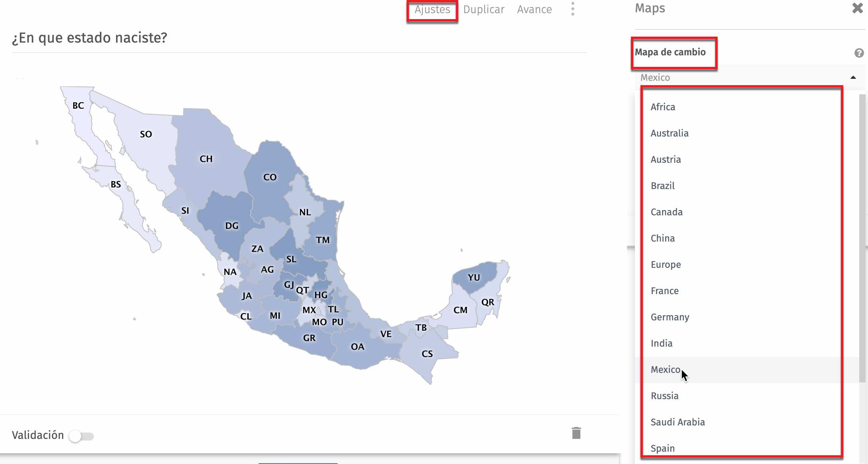Choose Saudi Arabia from the map options
This screenshot has height=464, width=868.
(678, 422)
